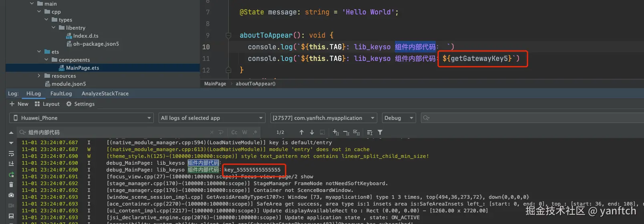Save the log with the floppy disk icon
644x224 pixels.
[11, 216]
